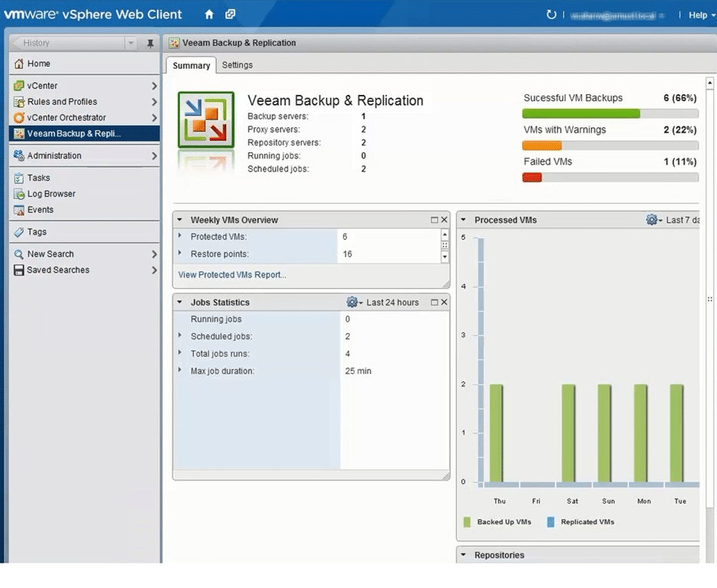Viewport: 717px width, 588px height.
Task: Pin the navigator panel with pin icon
Action: [150, 44]
